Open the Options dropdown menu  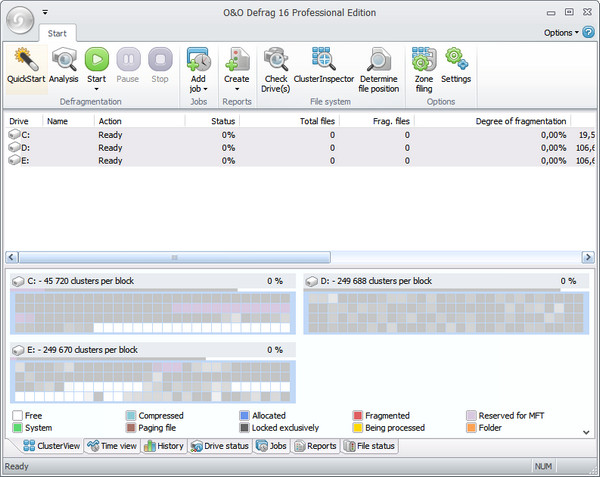point(561,33)
